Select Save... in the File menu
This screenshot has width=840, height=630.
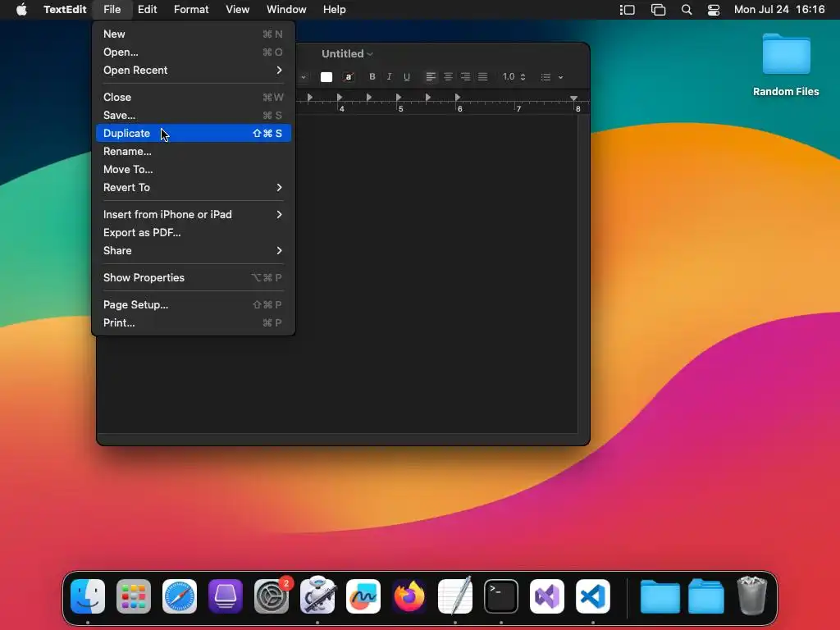194,115
